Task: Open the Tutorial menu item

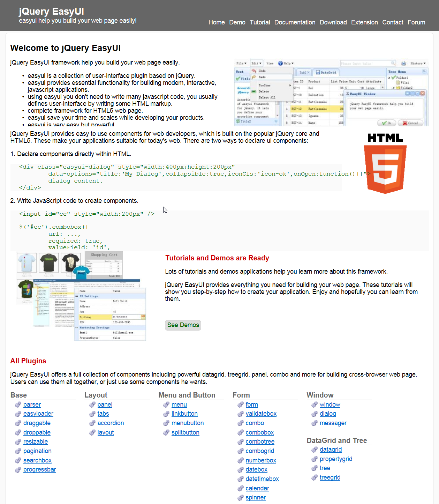Action: [x=260, y=22]
